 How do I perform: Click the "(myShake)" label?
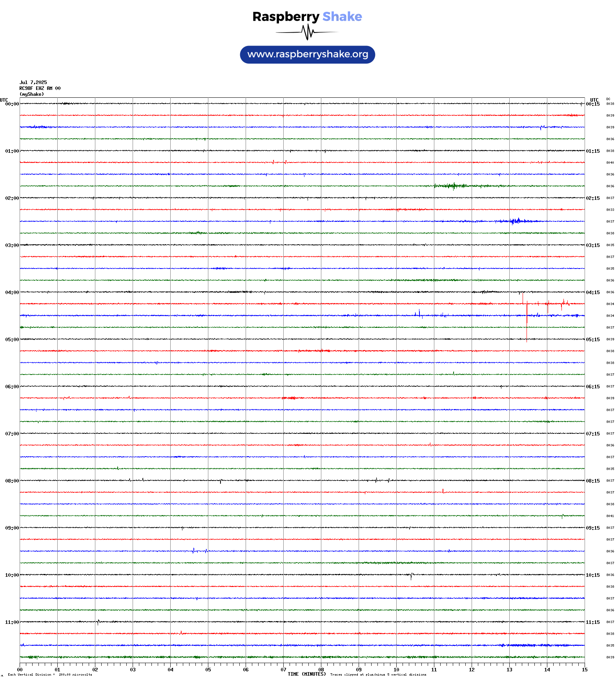(32, 94)
